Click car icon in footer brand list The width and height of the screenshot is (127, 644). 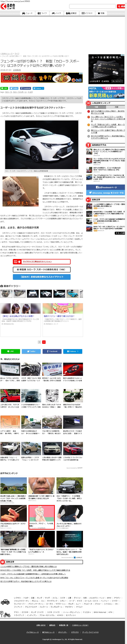pyautogui.click(x=5, y=602)
